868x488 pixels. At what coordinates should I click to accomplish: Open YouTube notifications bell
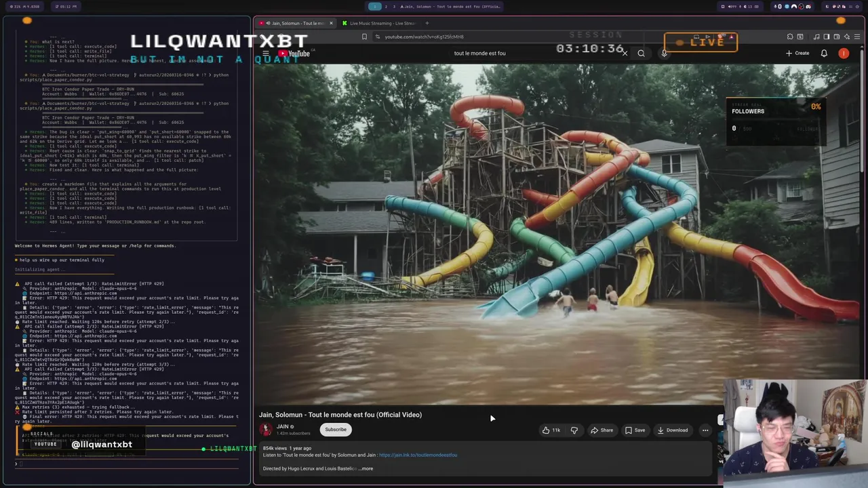pos(824,53)
